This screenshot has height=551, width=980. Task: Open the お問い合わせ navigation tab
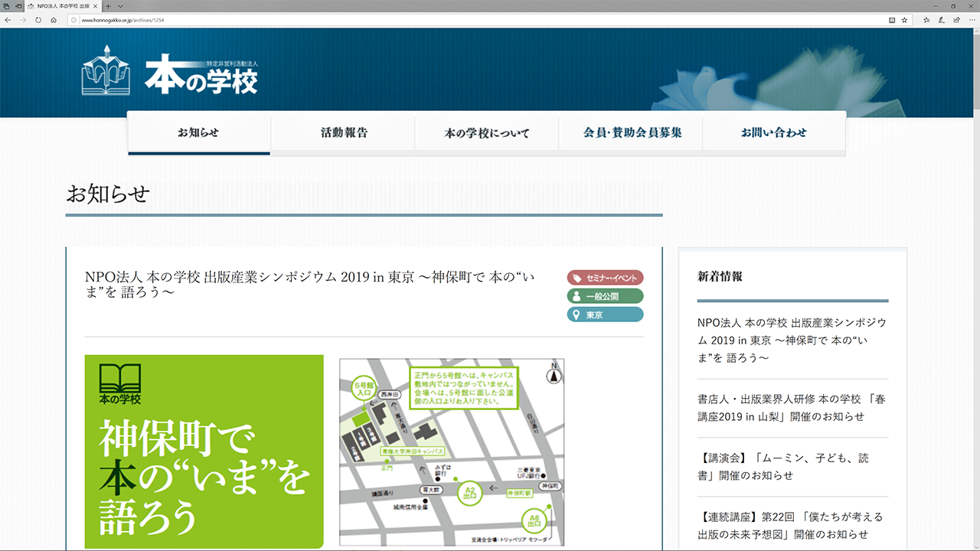(x=774, y=133)
